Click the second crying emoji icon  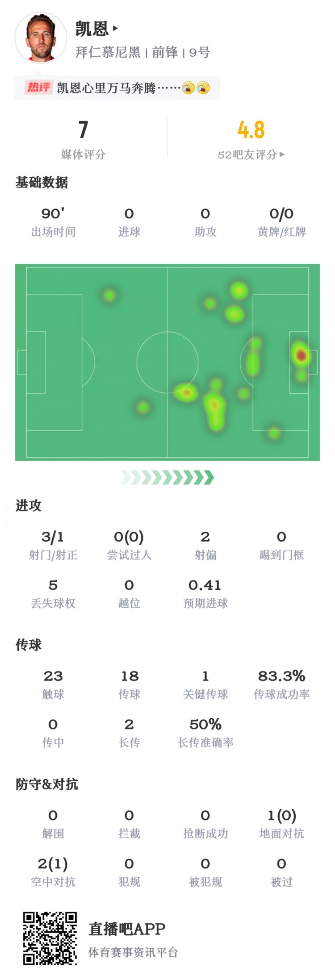coord(203,88)
